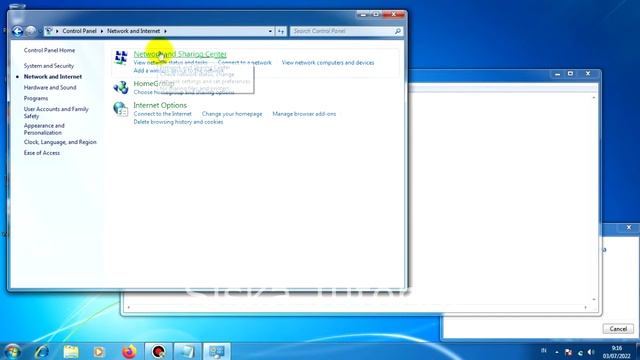Click the Action Center flag icon

568,352
